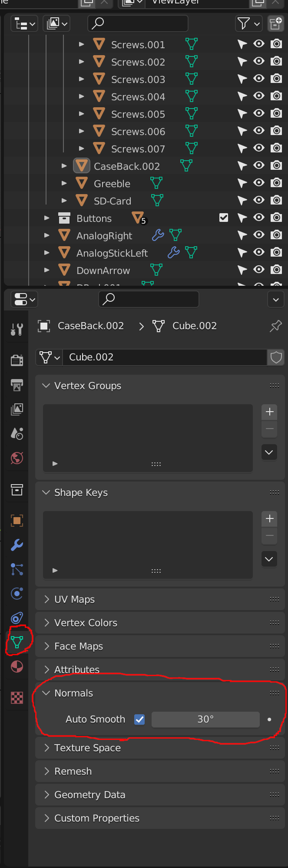Viewport: 288px width, 868px height.
Task: Click the Buttons collection icon
Action: click(64, 218)
